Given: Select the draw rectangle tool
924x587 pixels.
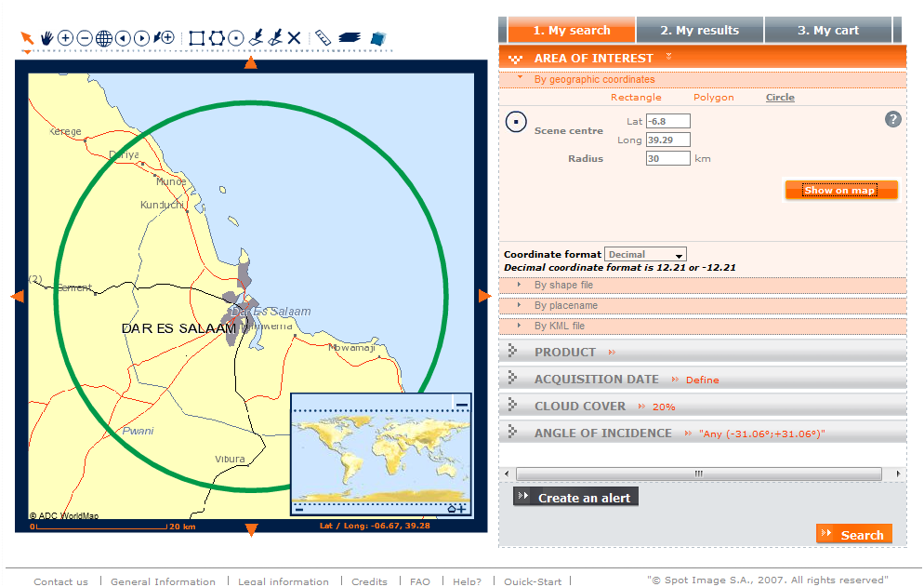Looking at the screenshot, I should (x=197, y=38).
